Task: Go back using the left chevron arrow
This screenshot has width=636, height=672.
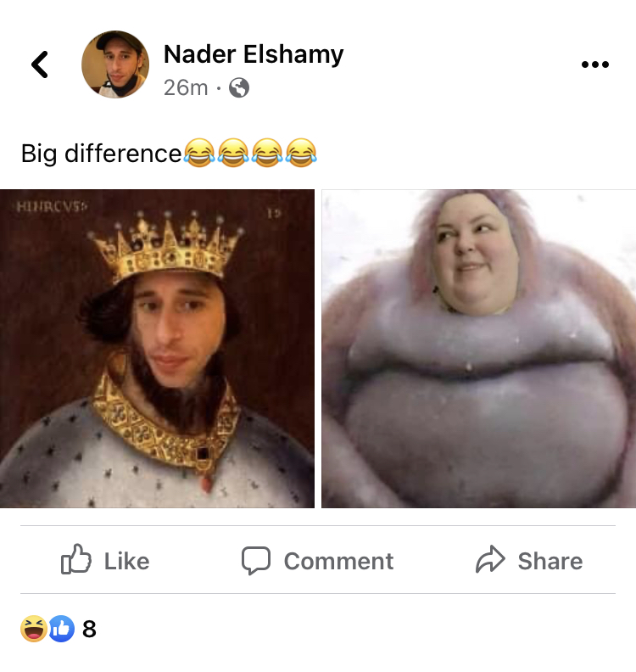Action: [x=40, y=64]
